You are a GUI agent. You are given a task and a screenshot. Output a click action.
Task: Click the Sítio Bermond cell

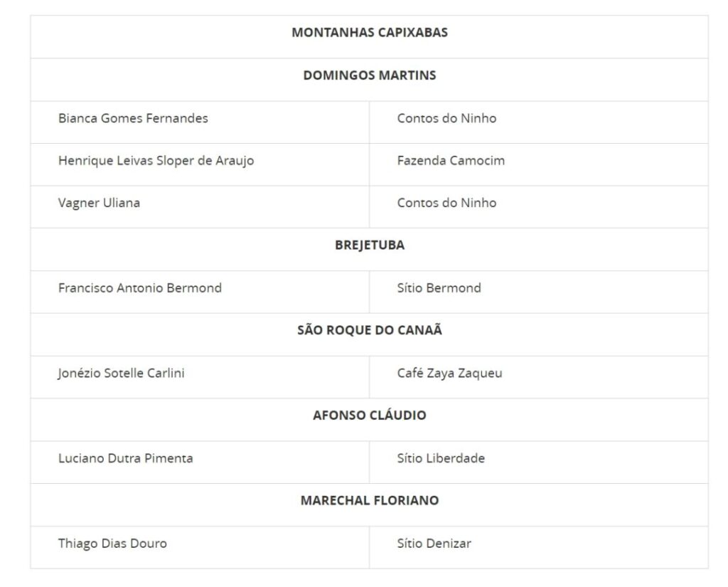[x=439, y=288]
